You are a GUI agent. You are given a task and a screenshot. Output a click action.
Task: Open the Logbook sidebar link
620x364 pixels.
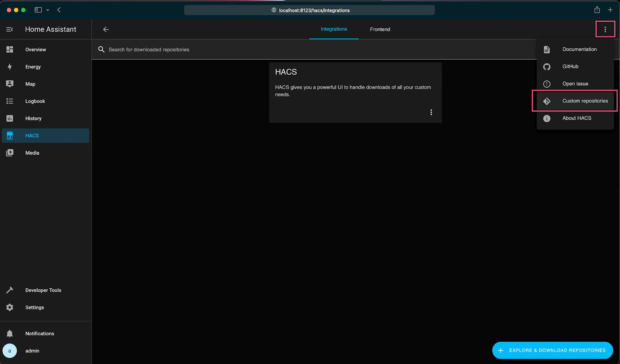point(46,101)
